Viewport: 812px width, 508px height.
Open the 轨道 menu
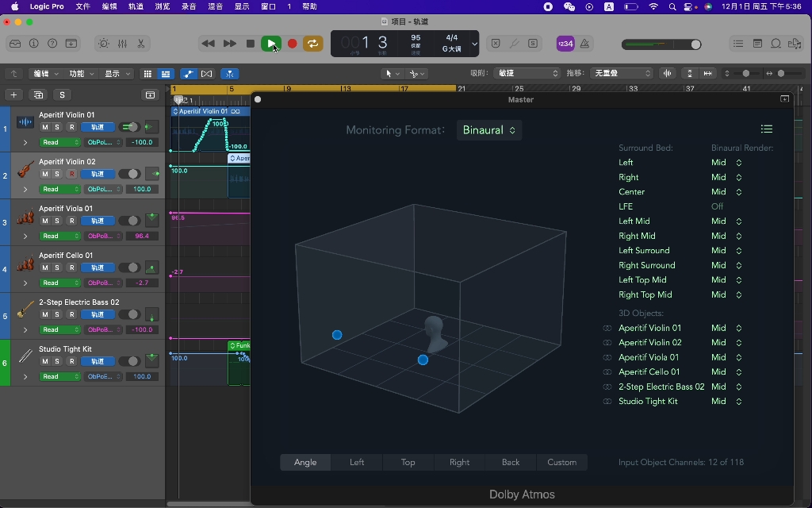pos(136,6)
